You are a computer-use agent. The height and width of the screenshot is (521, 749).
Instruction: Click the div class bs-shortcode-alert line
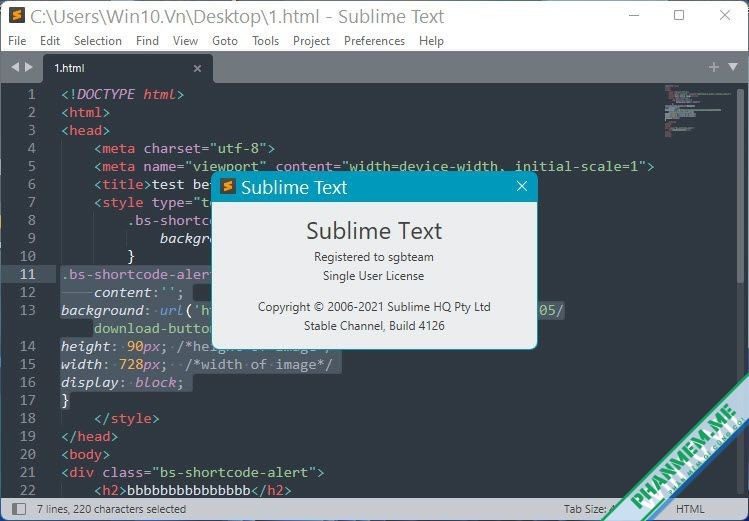[x=193, y=473]
